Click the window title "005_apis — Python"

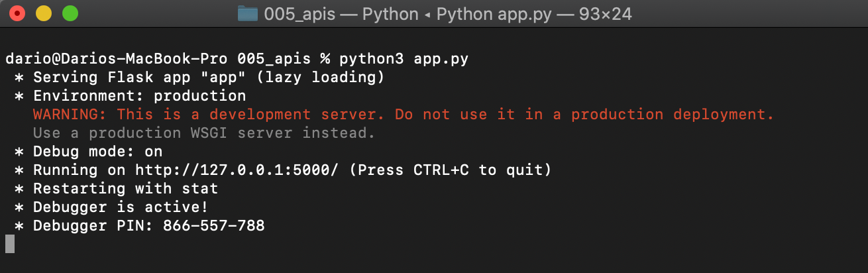click(x=341, y=14)
